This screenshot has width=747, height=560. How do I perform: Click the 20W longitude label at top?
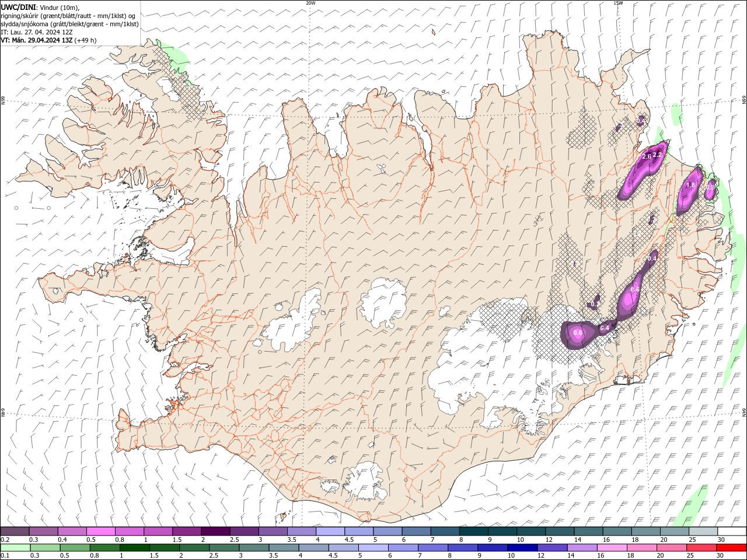310,3
